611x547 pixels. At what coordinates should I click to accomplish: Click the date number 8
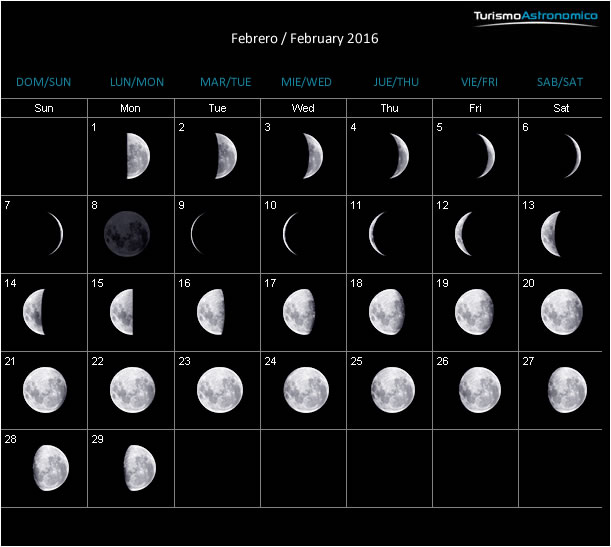pyautogui.click(x=94, y=205)
